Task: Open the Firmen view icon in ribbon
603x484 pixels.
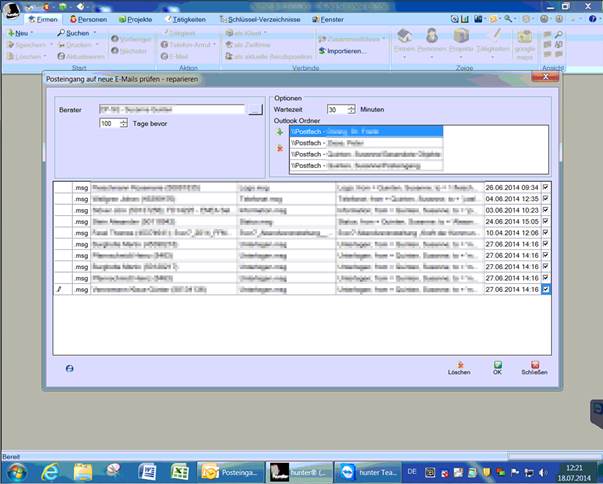Action: tap(405, 39)
